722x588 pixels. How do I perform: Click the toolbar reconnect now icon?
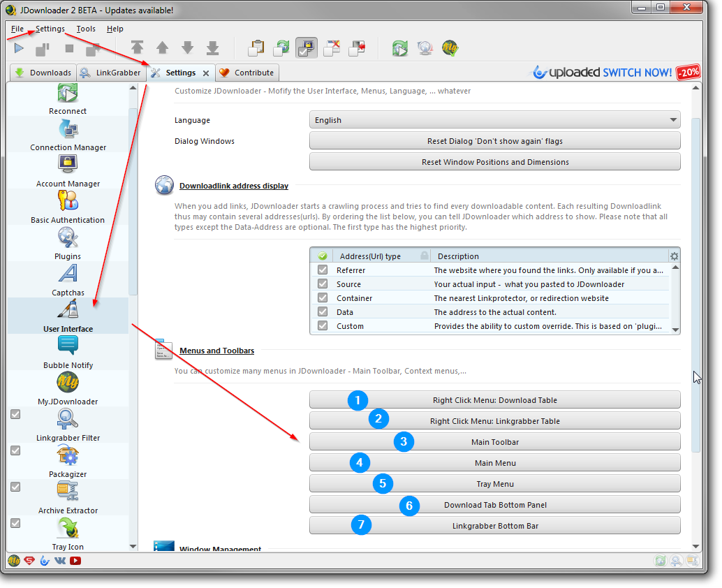coord(400,48)
